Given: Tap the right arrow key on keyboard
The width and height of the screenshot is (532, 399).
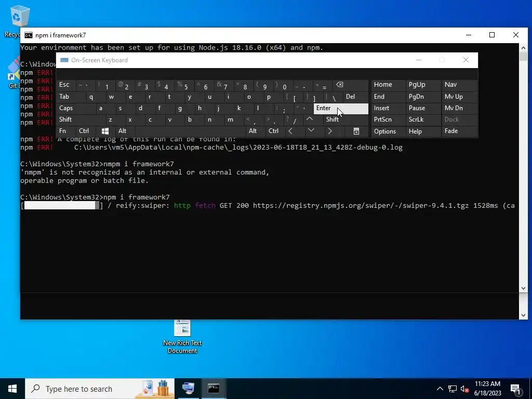Looking at the screenshot, I should (x=330, y=131).
